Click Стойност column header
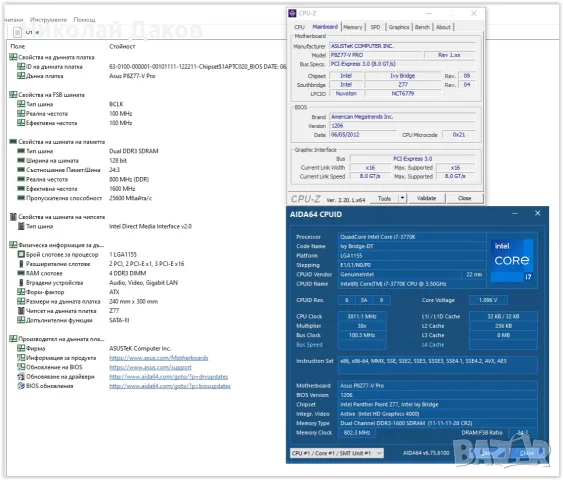This screenshot has height=480, width=563. [122, 46]
